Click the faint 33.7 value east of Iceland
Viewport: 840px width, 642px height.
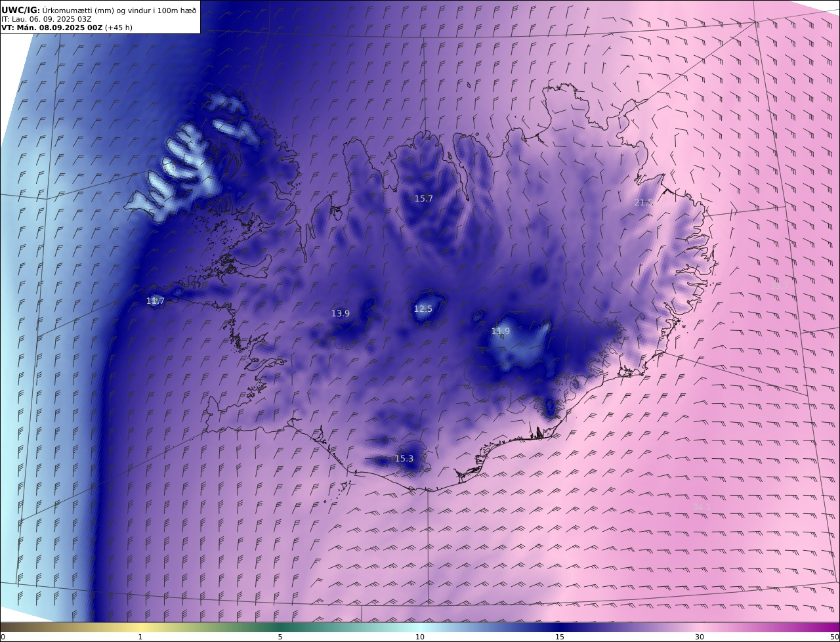779,286
